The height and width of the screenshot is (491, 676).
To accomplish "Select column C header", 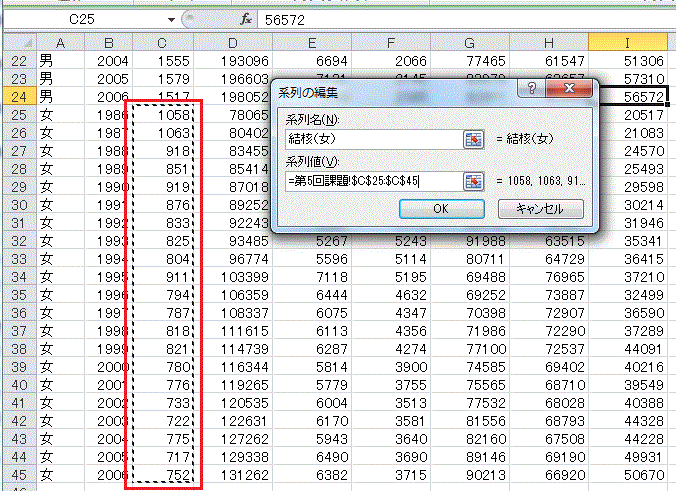I will [x=161, y=42].
